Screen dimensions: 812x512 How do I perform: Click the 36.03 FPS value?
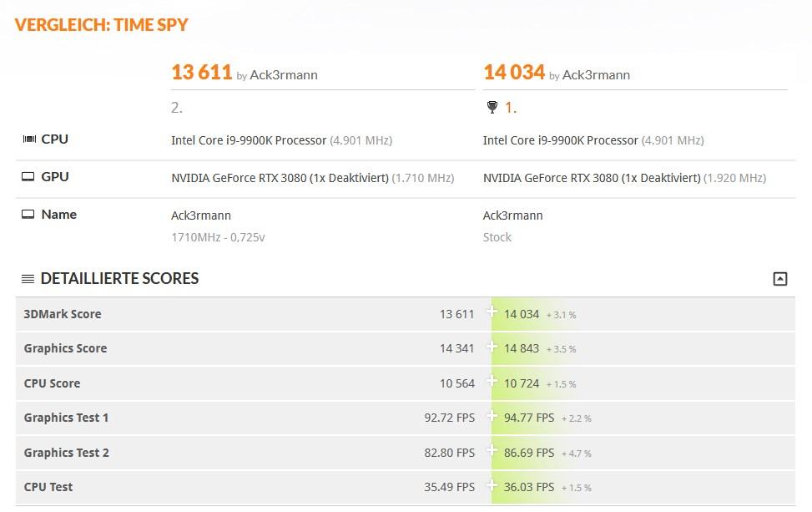click(529, 487)
